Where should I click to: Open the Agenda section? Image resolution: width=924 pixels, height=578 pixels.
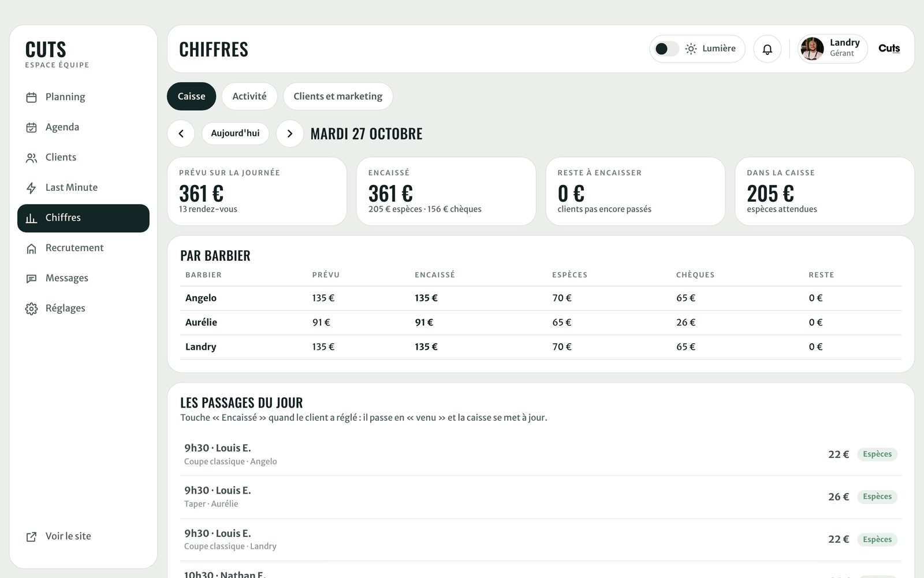pos(83,127)
